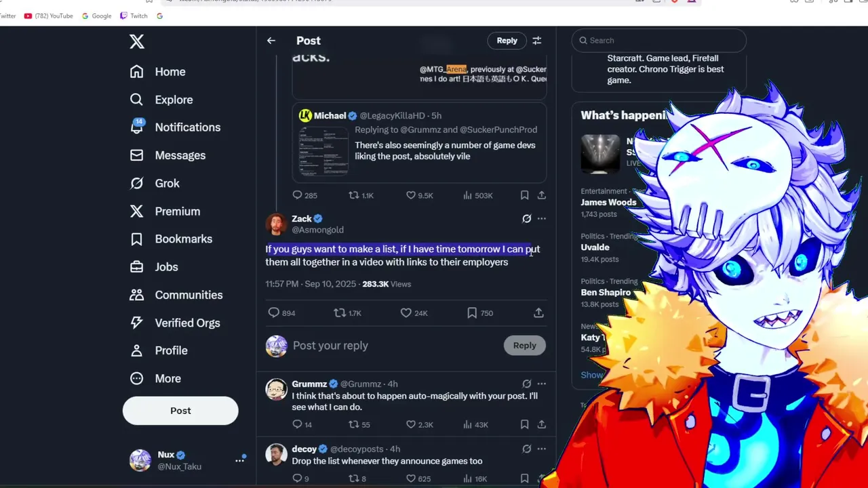The height and width of the screenshot is (488, 868).
Task: Open reply filter settings icon
Action: [x=537, y=41]
